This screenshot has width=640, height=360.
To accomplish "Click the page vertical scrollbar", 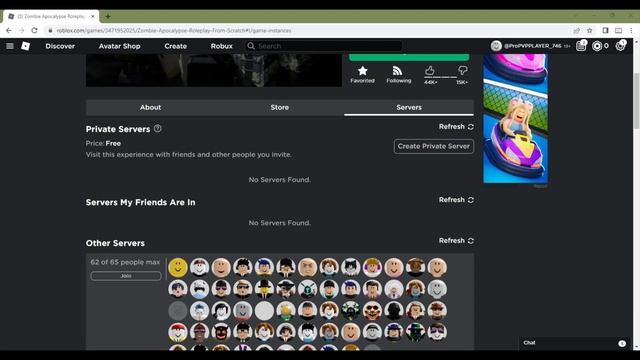I will point(636,101).
